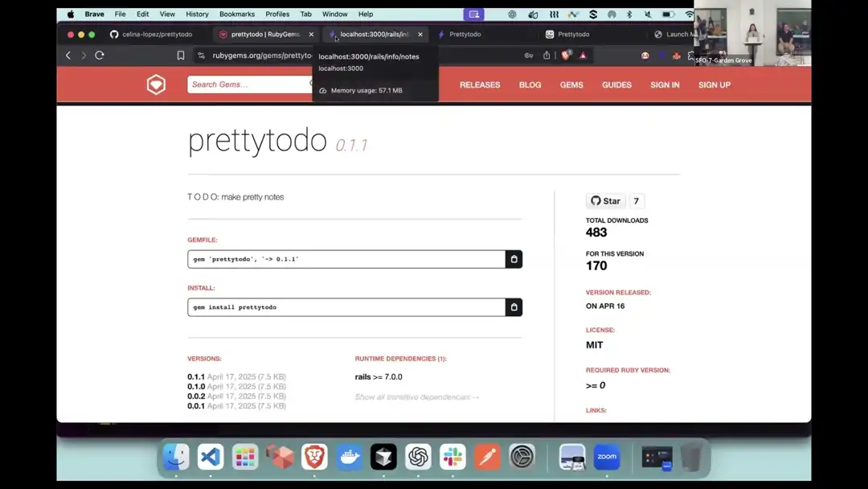The height and width of the screenshot is (489, 868).
Task: Close the prettytodo | RubyGems tab
Action: pos(311,35)
